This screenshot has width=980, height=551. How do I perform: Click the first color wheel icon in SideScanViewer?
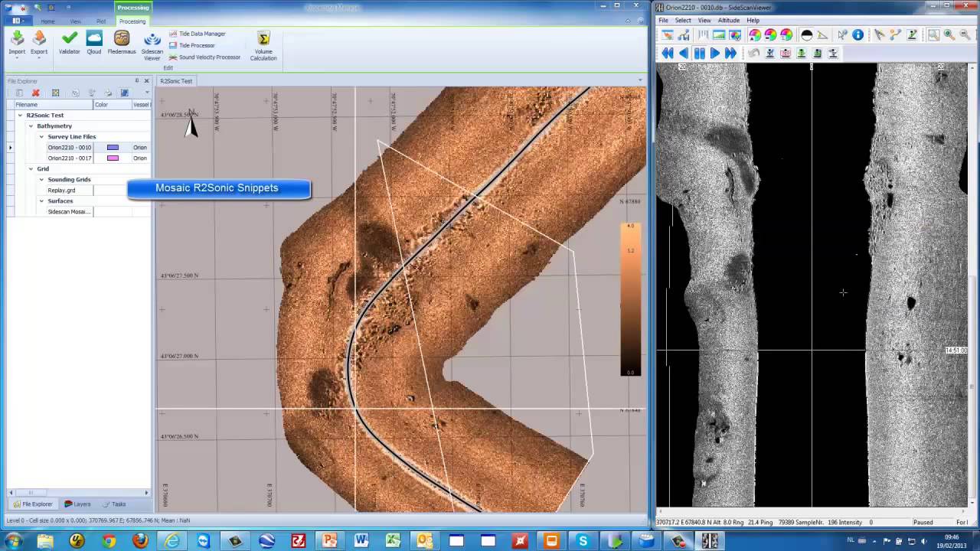[x=755, y=35]
